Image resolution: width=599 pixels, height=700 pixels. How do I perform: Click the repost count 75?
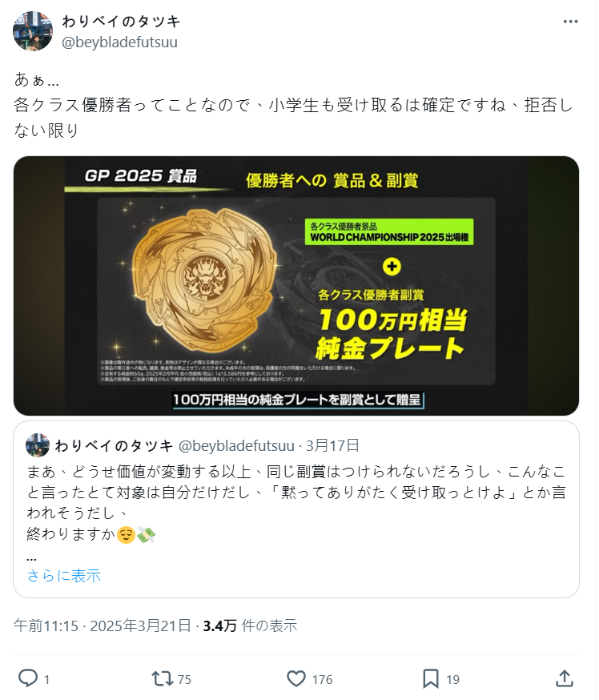184,679
